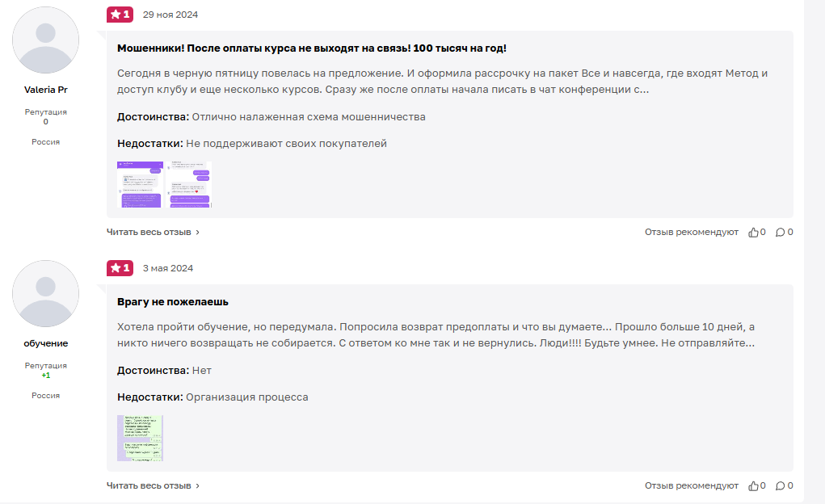Click the star rating badge dated 3 мая 2024
This screenshot has width=825, height=504.
(x=120, y=268)
